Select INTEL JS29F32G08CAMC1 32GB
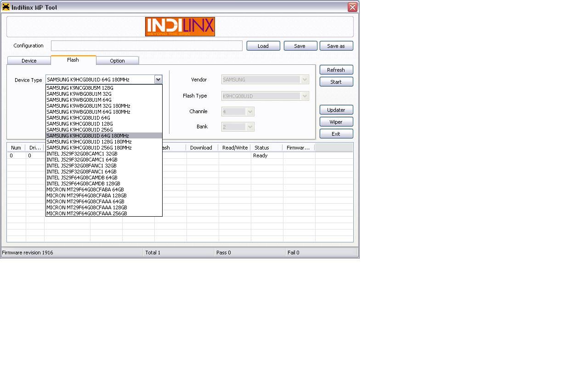The height and width of the screenshot is (368, 588). point(104,154)
